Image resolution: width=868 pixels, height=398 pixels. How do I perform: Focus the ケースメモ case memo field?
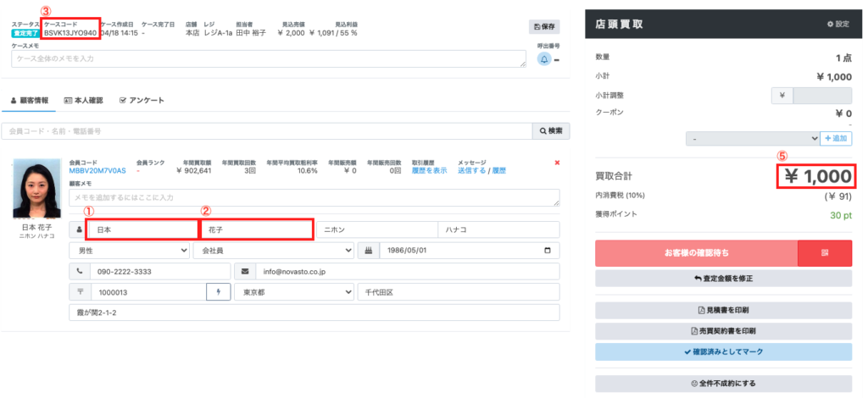[269, 59]
